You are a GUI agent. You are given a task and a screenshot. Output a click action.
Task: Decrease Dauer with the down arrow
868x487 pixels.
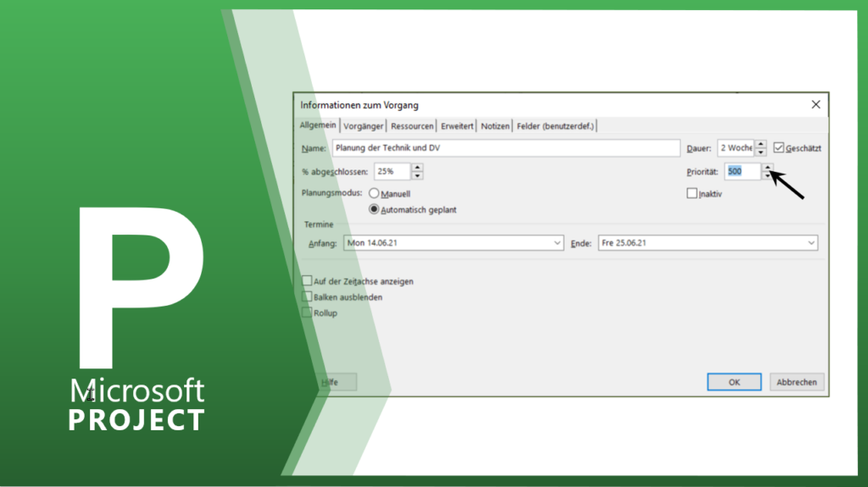click(760, 152)
